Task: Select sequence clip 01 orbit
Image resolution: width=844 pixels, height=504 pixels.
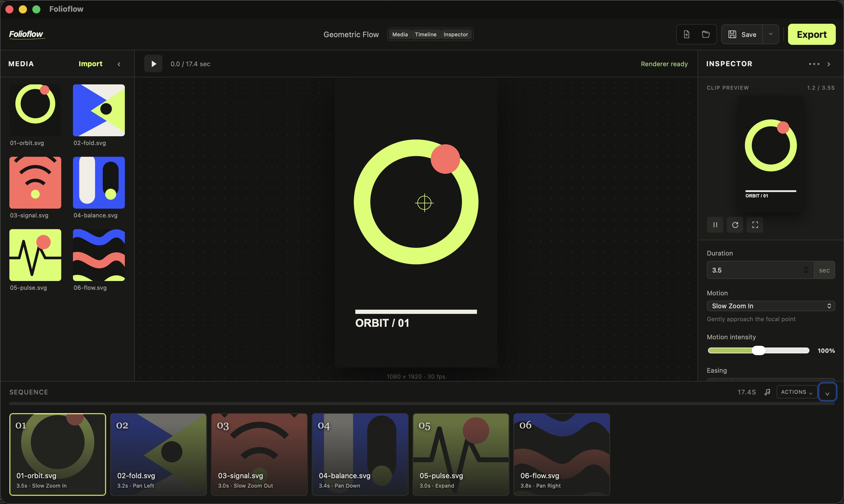Action: [x=58, y=454]
